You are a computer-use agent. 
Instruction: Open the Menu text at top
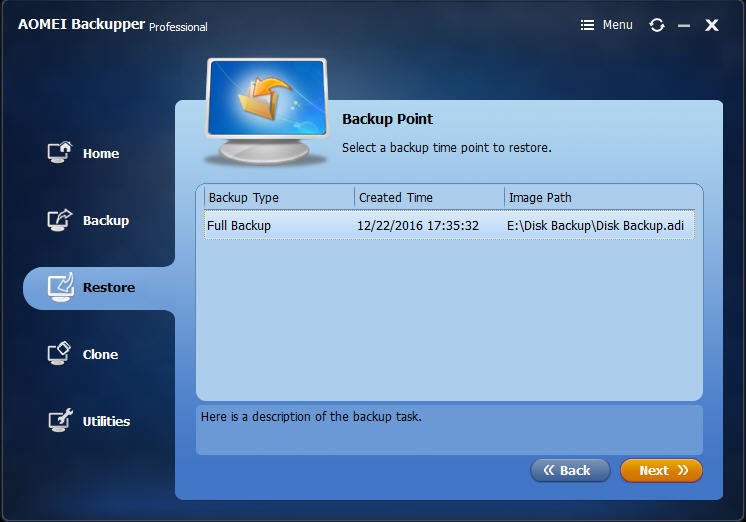618,25
